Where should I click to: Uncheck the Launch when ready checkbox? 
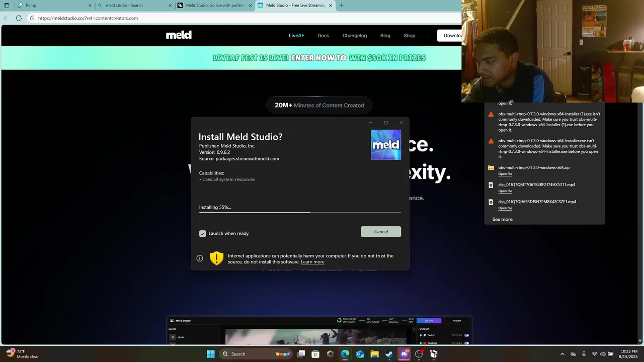(x=202, y=233)
